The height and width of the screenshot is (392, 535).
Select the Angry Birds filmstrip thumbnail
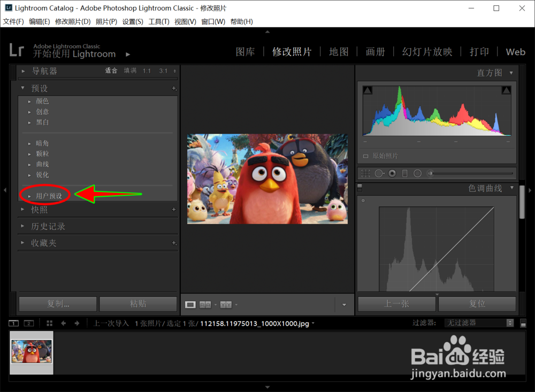point(32,352)
